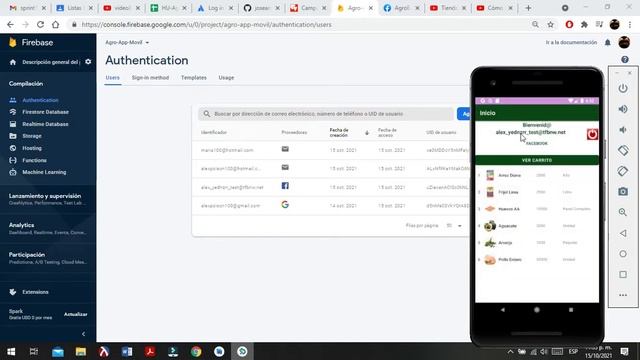Open the Authentication sidebar item
This screenshot has height=360, width=640.
coord(40,100)
